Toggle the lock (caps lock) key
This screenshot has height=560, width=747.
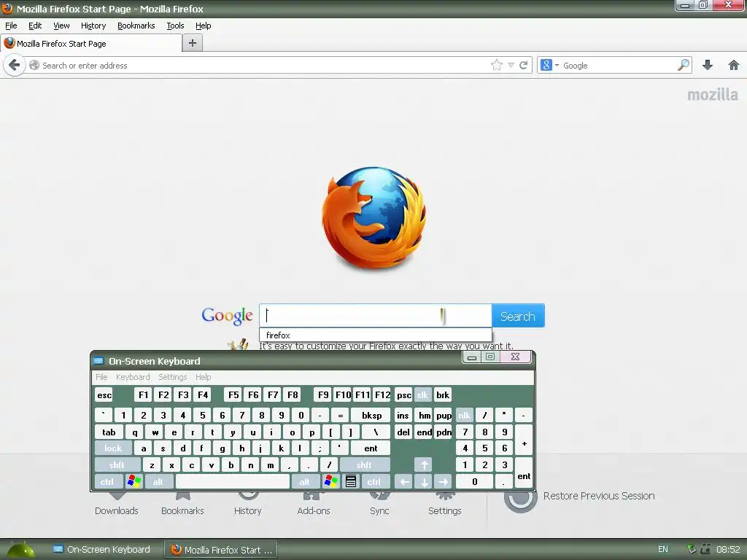(113, 448)
